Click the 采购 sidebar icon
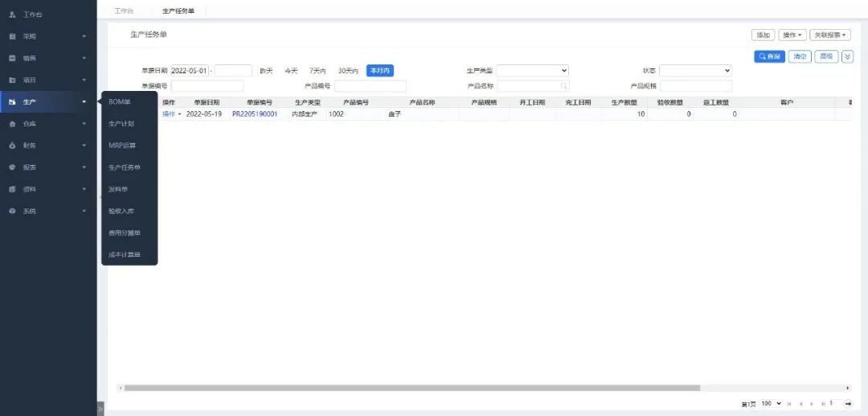868x416 pixels. (12, 36)
